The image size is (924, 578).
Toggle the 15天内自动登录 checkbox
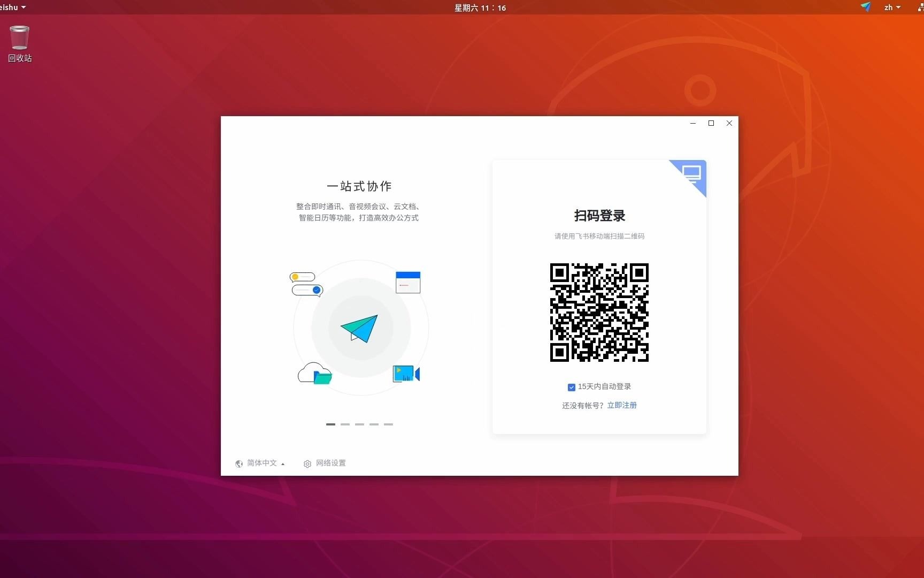571,387
